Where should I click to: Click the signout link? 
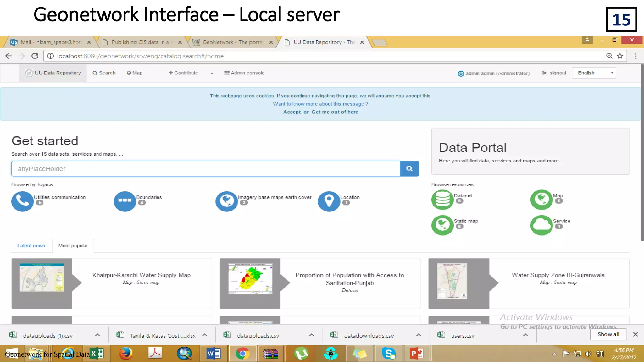[554, 73]
